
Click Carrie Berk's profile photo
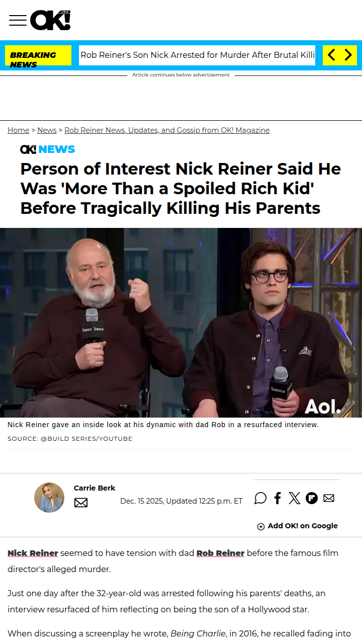[x=49, y=498]
